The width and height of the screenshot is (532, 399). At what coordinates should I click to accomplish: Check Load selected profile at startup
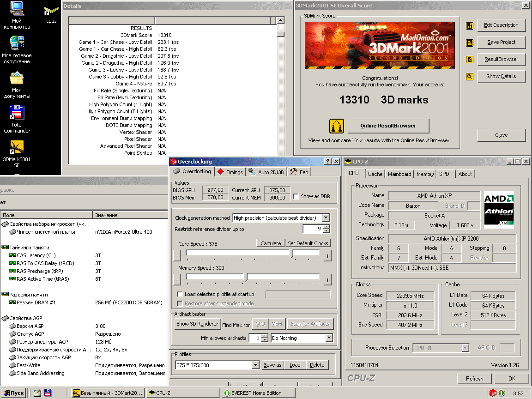[x=180, y=294]
